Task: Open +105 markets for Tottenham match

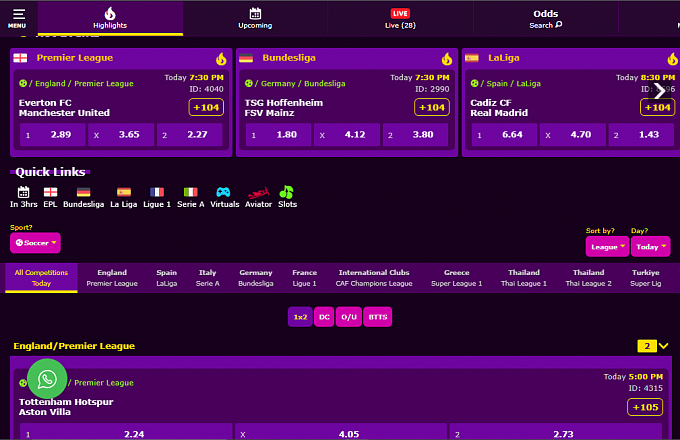Action: [645, 407]
